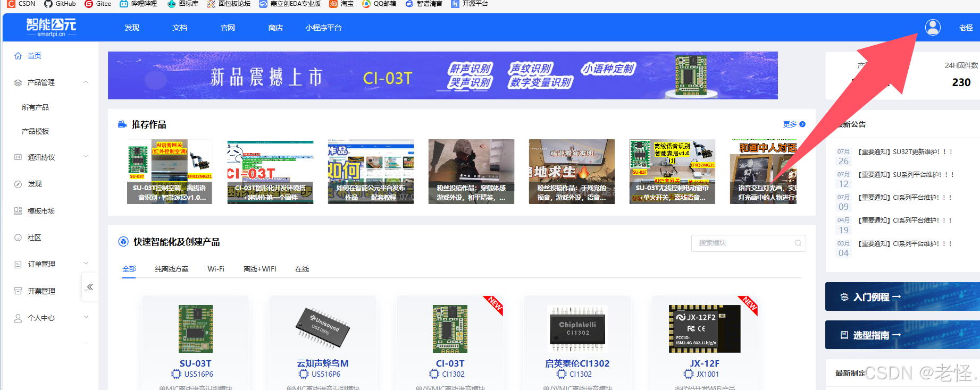
Task: Expand the 通讯协议 sidebar menu
Action: coord(86,157)
